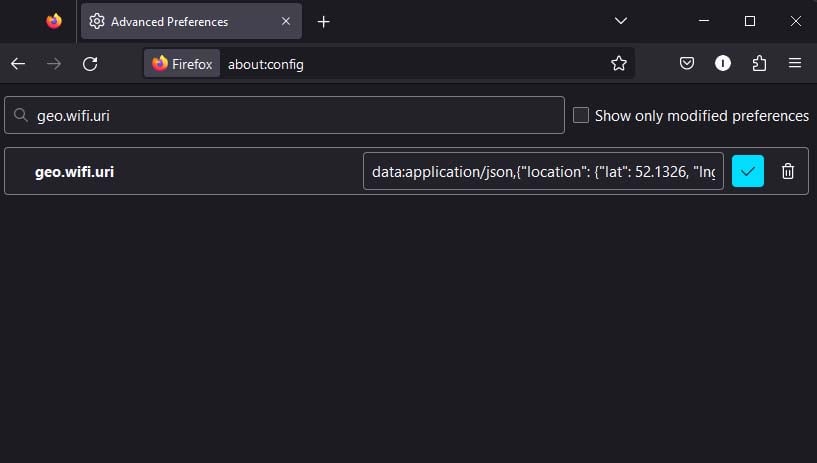
Task: Delete the geo.wifi.uri preference via trash icon
Action: 788,172
